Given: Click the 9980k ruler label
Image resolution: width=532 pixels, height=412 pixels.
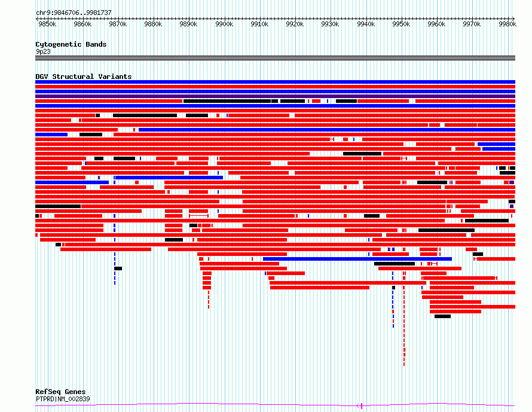Looking at the screenshot, I should pyautogui.click(x=507, y=24).
